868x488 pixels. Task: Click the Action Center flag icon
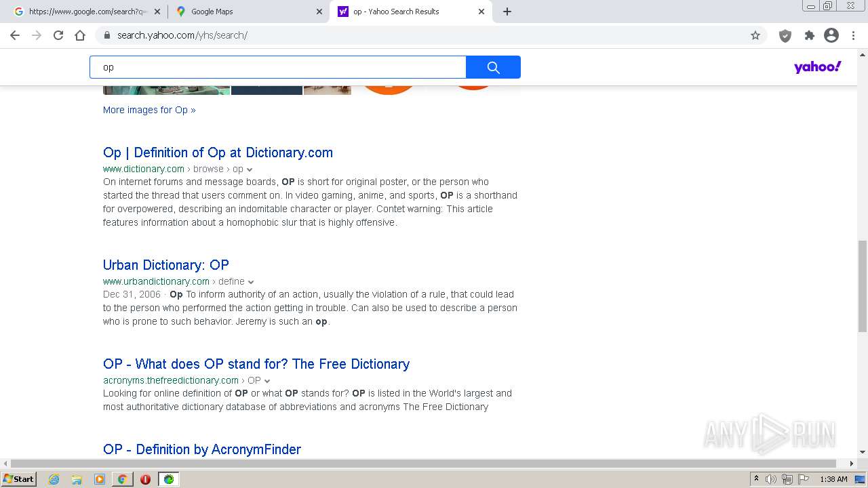[x=802, y=479]
